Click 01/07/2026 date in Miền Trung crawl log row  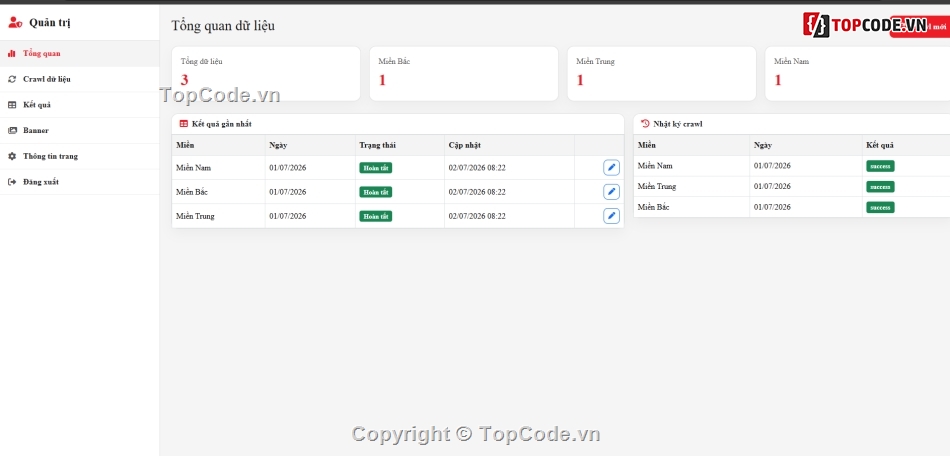[x=772, y=187]
